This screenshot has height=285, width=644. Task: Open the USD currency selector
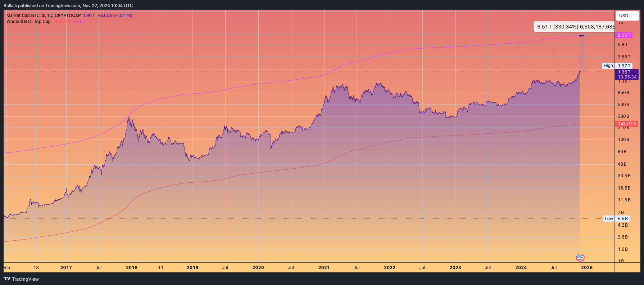[627, 16]
